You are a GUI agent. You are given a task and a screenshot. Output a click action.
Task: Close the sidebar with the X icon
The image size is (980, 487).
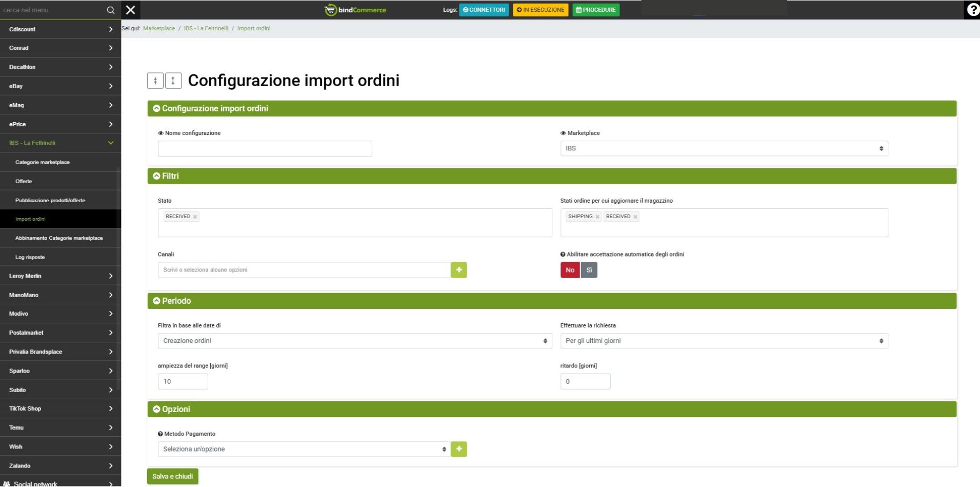(130, 10)
